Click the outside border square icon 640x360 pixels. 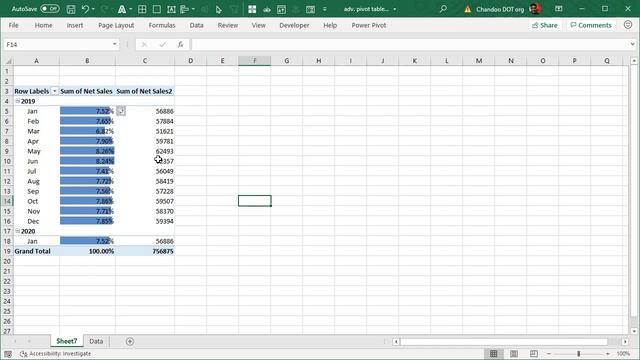[156, 9]
